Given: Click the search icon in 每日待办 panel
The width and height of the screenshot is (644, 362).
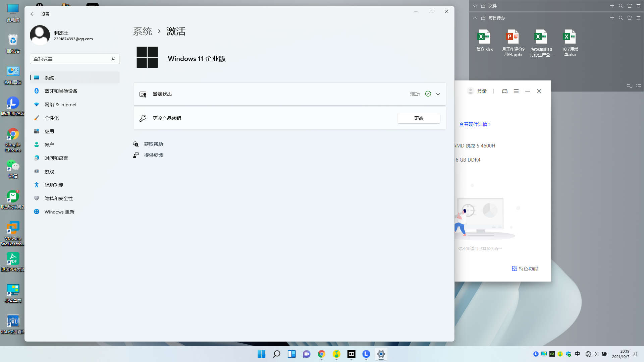Looking at the screenshot, I should 621,18.
